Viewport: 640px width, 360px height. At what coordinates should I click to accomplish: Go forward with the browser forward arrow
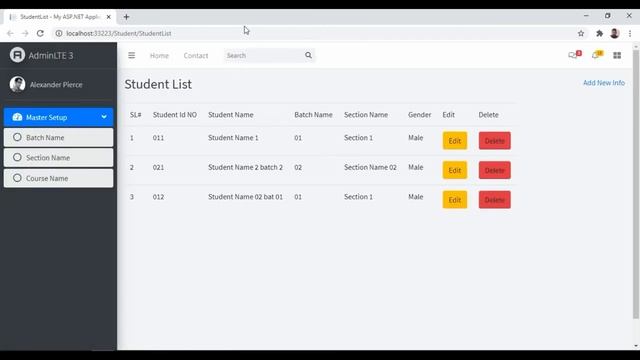point(25,33)
